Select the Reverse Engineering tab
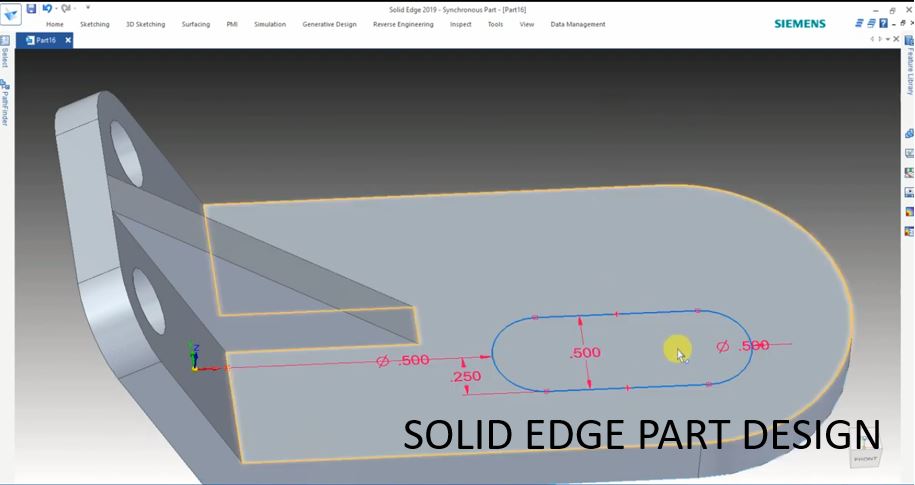 pyautogui.click(x=403, y=25)
